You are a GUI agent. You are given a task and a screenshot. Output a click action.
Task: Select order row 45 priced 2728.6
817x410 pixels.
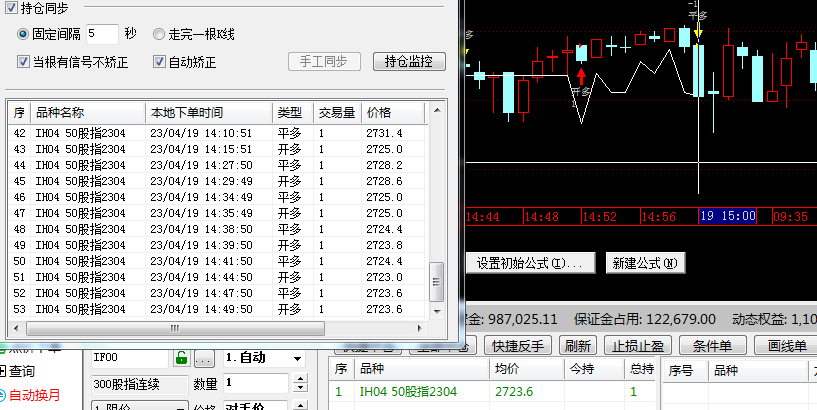218,181
